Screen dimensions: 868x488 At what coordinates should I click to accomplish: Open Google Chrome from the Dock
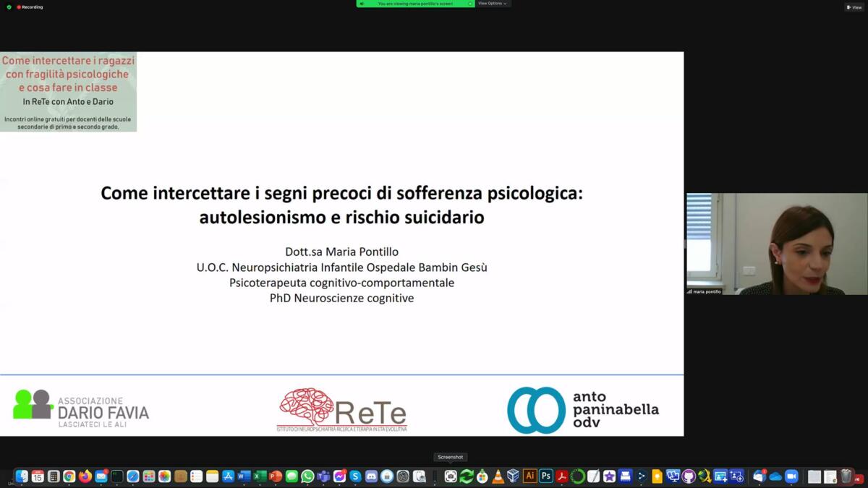[69, 476]
